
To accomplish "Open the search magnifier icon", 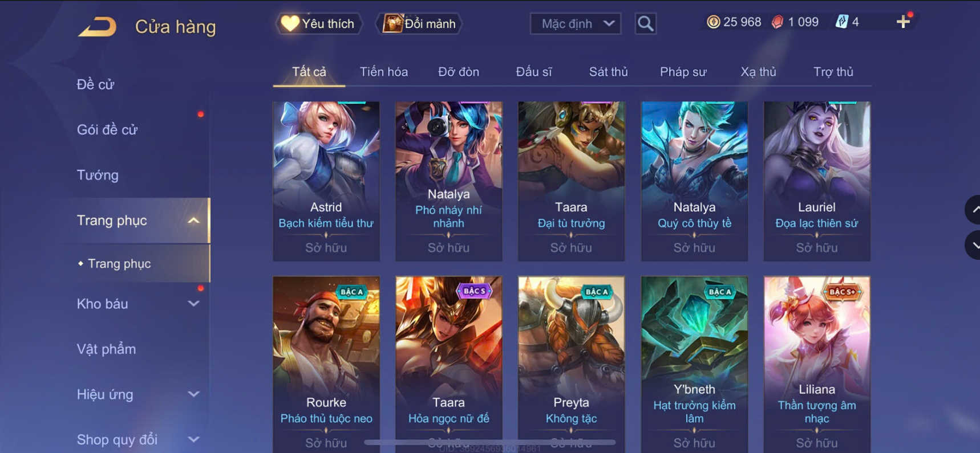I will (x=645, y=23).
